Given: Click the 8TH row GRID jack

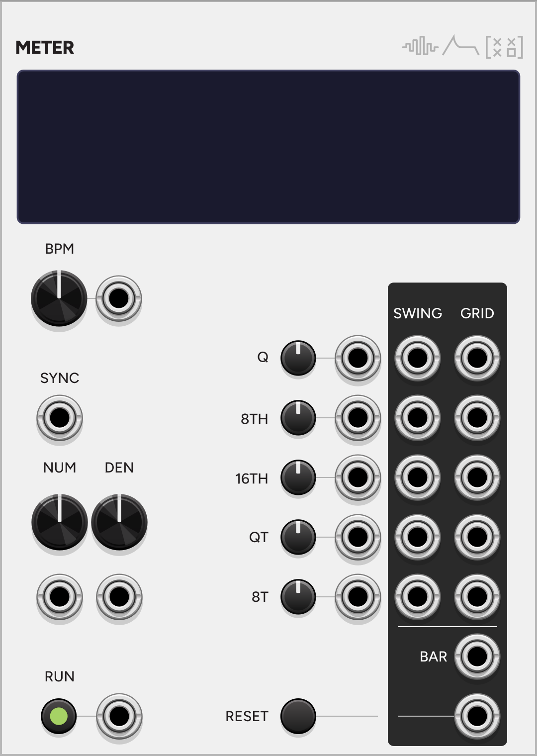Looking at the screenshot, I should coord(477,418).
